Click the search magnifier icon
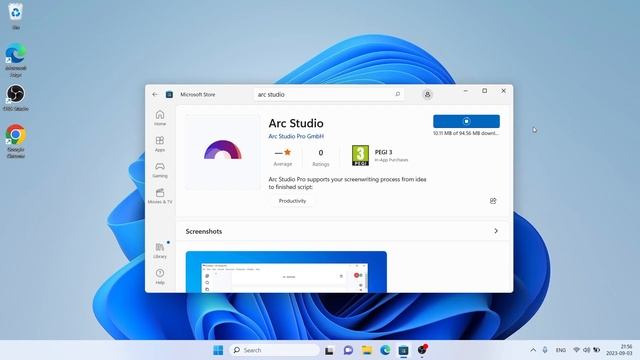The image size is (640, 360). [398, 94]
